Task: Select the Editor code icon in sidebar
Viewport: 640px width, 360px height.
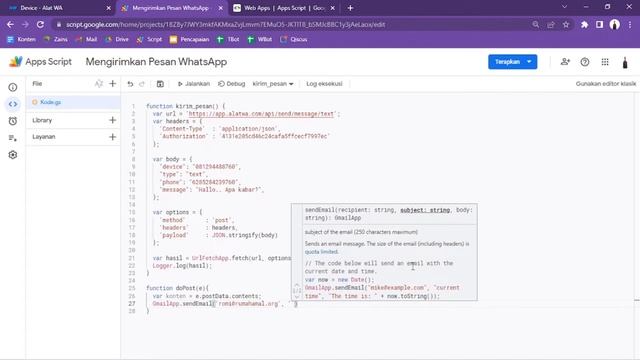Action: [x=13, y=104]
